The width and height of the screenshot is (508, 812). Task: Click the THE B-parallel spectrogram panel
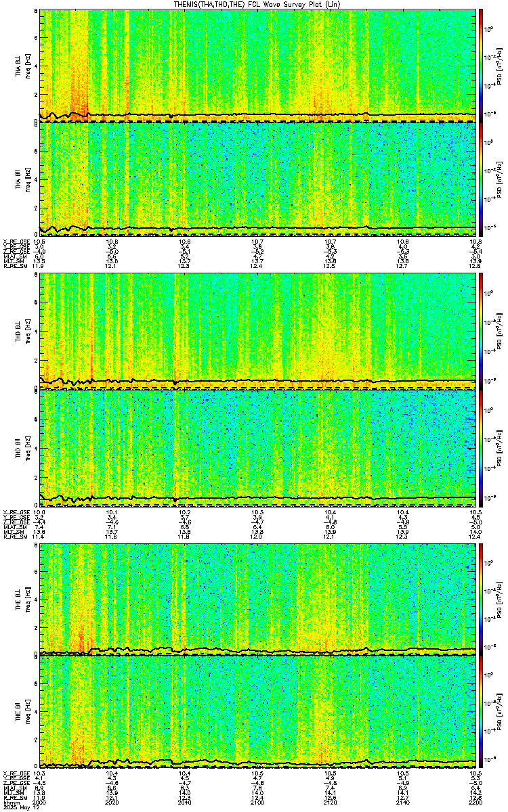[x=258, y=713]
